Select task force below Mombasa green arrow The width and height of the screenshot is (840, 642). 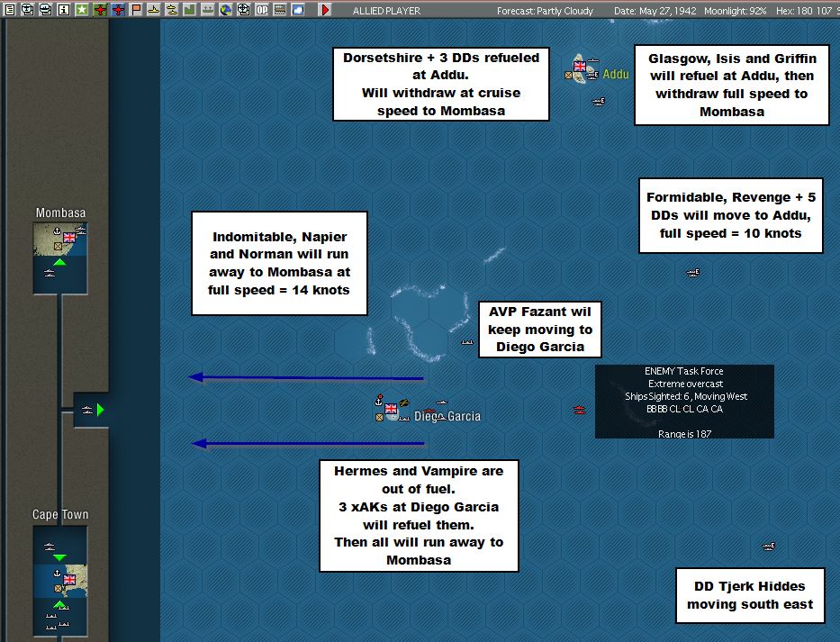[50, 274]
